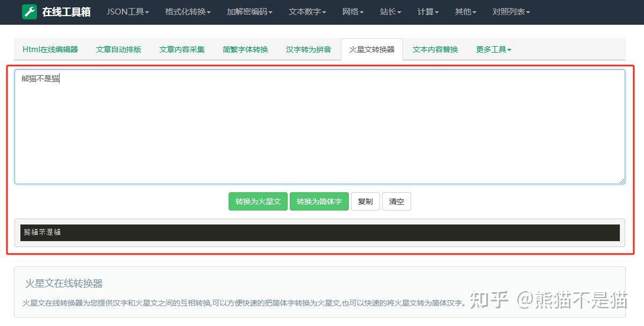Expand the JSON工具 dropdown menu
Screen dimensions: 644x326
[128, 12]
